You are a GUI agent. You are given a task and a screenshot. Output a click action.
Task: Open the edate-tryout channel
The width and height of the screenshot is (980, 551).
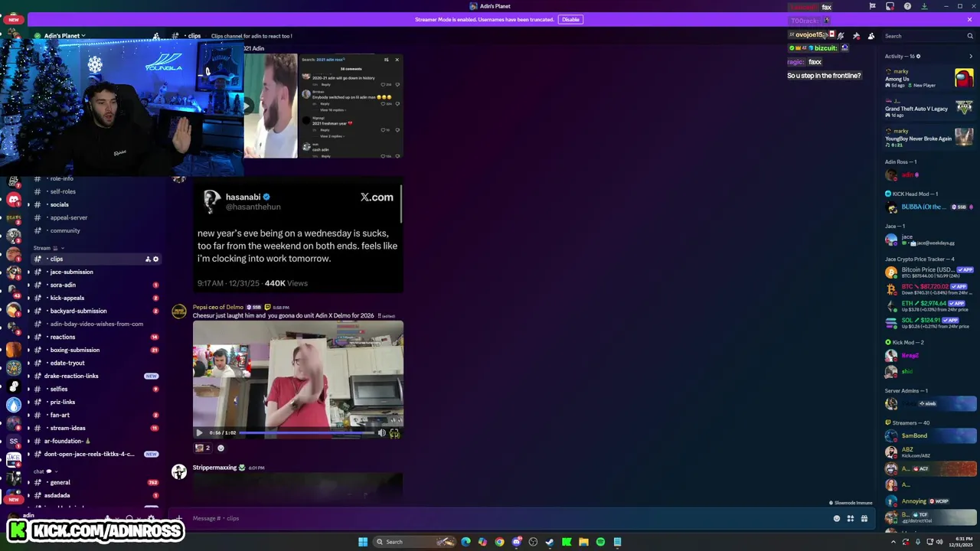[x=97, y=364]
